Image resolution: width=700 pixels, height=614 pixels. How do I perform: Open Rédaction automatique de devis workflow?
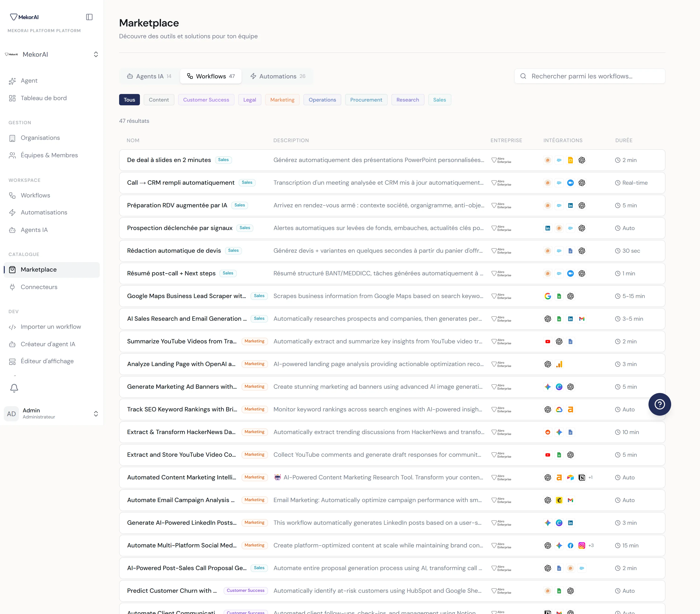[392, 251]
